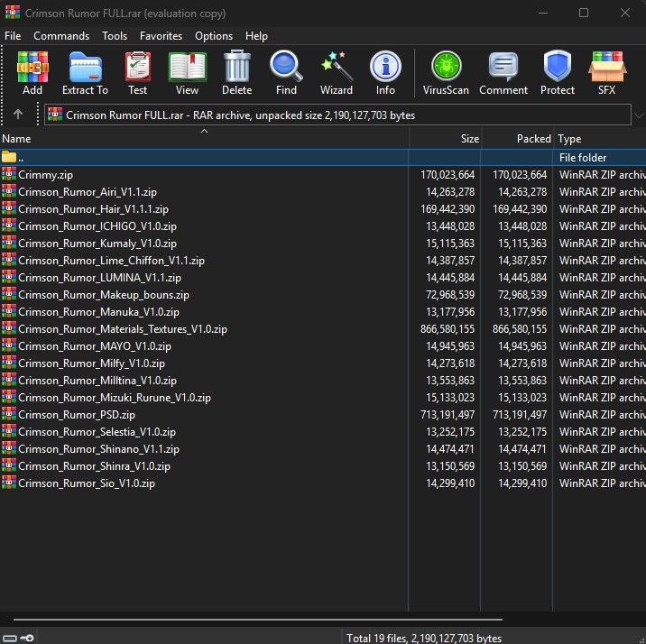Launch the Wizard tool
The width and height of the screenshot is (646, 644).
(337, 73)
